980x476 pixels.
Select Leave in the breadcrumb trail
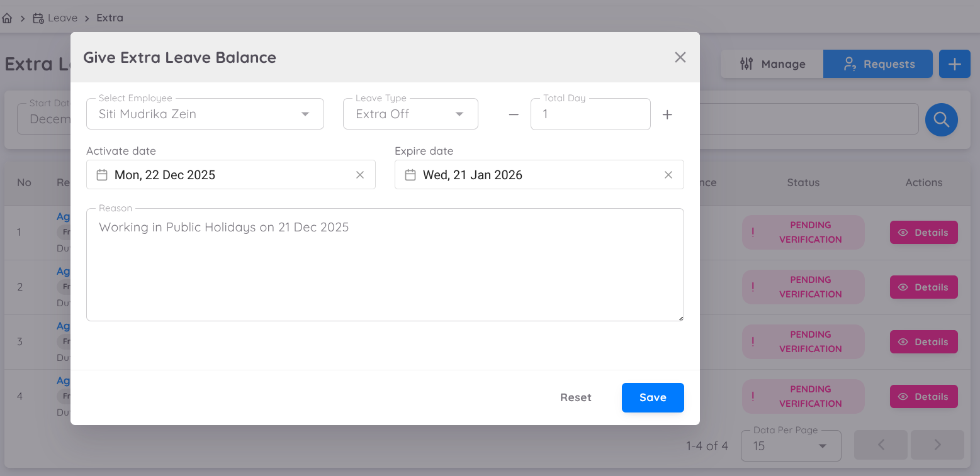point(62,18)
